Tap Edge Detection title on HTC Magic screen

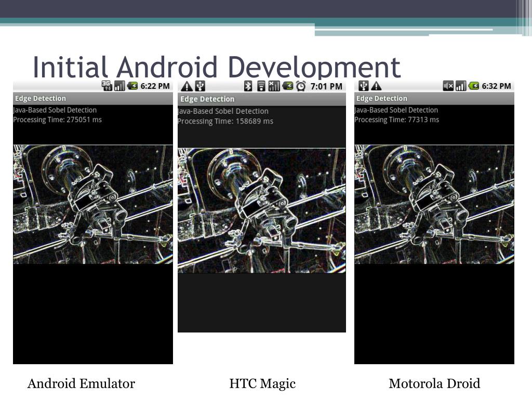click(x=207, y=99)
